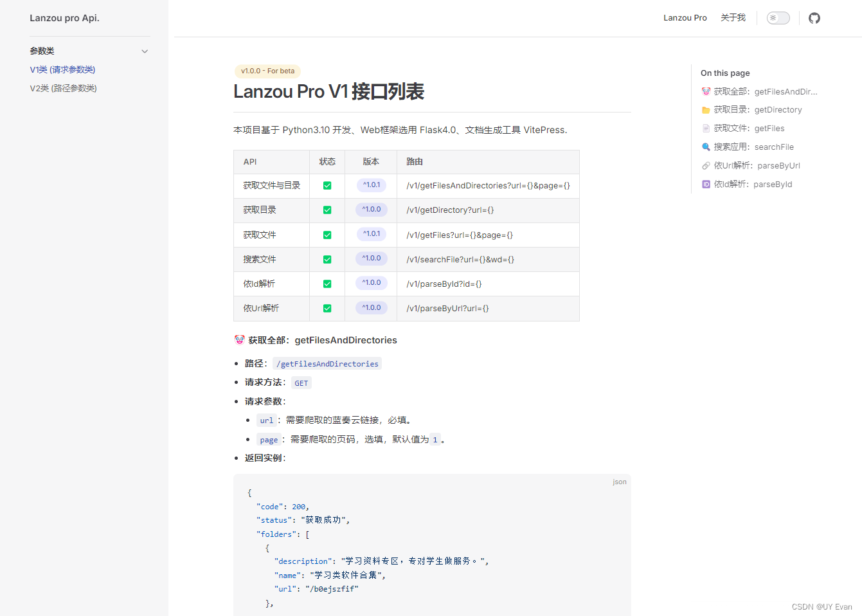Viewport: 862px width, 616px height.
Task: Click the "url": "/b0ejszfif" code line
Action: [316, 589]
